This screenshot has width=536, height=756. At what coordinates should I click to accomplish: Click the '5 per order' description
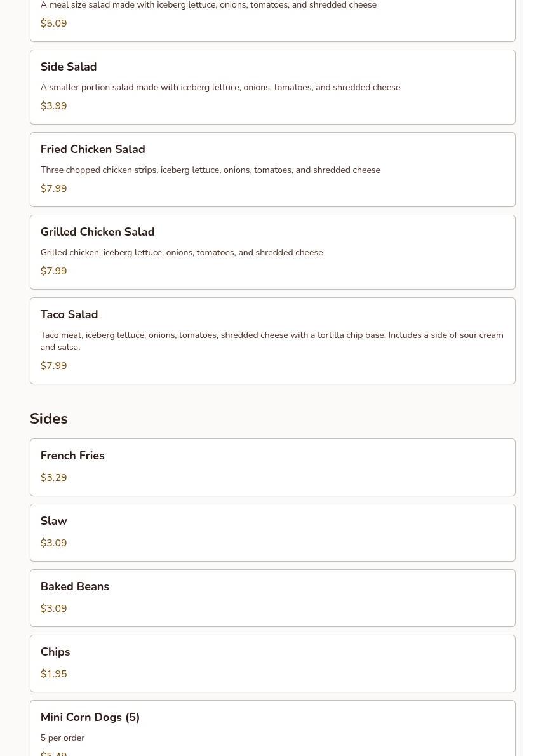click(62, 738)
